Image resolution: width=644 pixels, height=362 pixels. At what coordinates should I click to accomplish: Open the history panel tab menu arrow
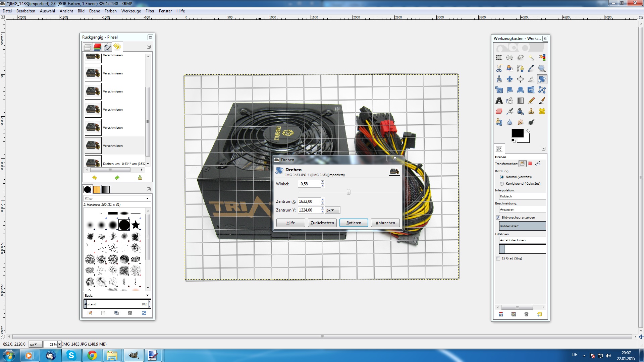(149, 47)
